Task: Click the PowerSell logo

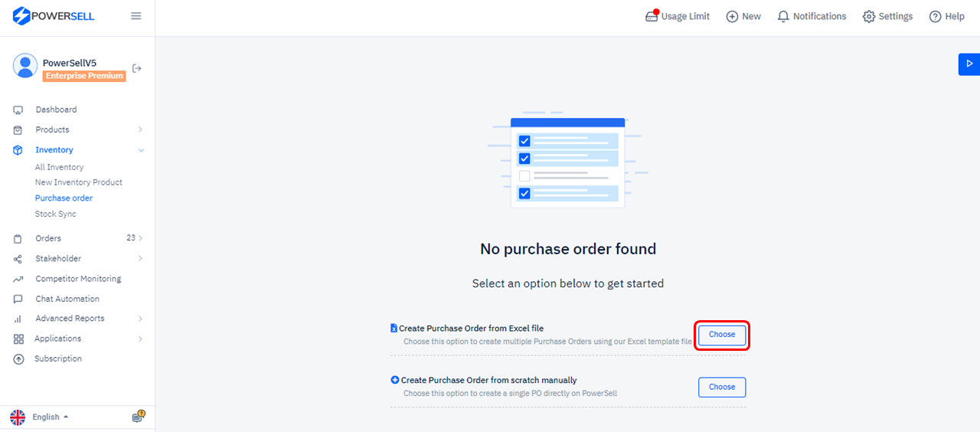Action: (x=54, y=16)
